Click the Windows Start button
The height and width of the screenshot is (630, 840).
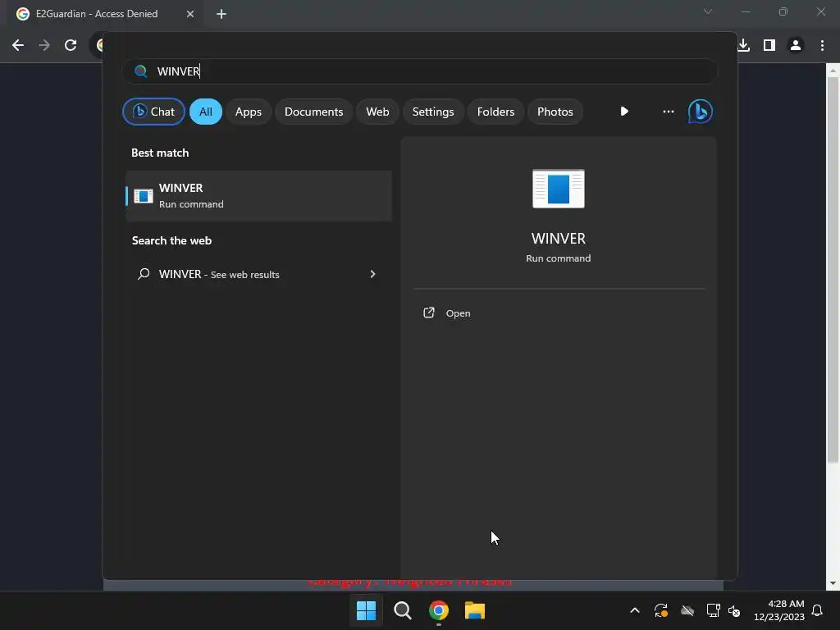(x=367, y=610)
